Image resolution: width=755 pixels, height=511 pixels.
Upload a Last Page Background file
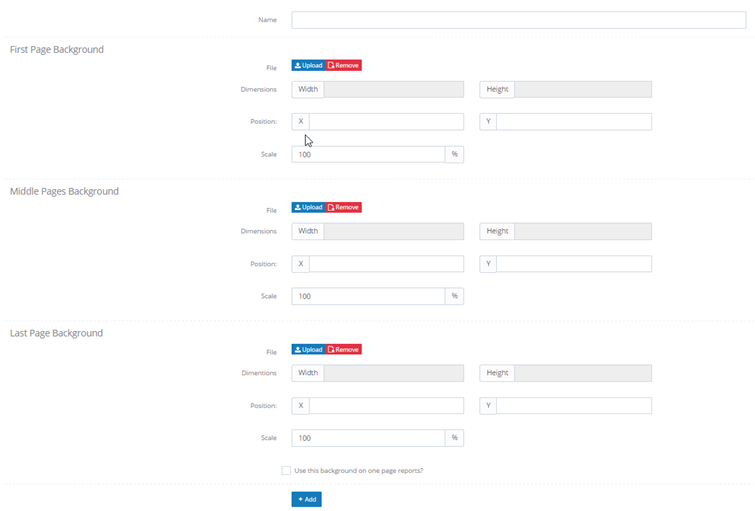(308, 350)
